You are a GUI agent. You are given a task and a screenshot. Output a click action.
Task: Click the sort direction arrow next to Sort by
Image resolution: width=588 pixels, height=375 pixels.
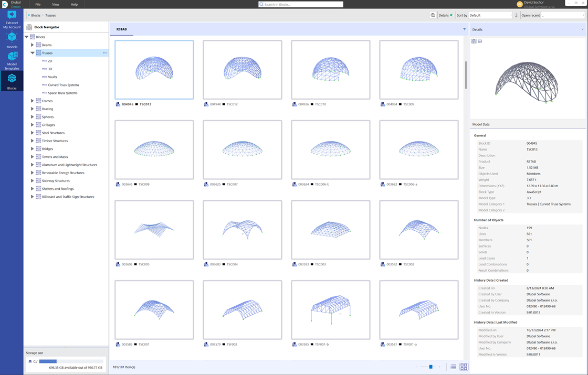pyautogui.click(x=516, y=15)
